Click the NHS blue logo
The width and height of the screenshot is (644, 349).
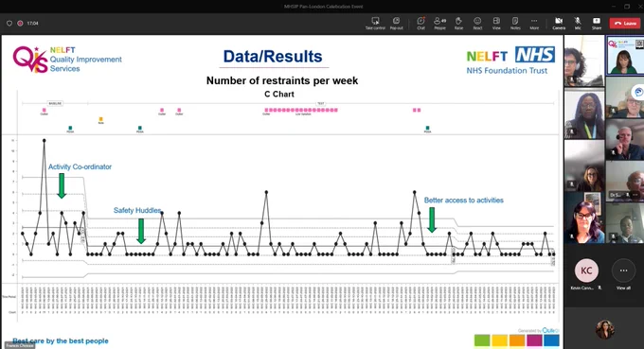coord(535,55)
